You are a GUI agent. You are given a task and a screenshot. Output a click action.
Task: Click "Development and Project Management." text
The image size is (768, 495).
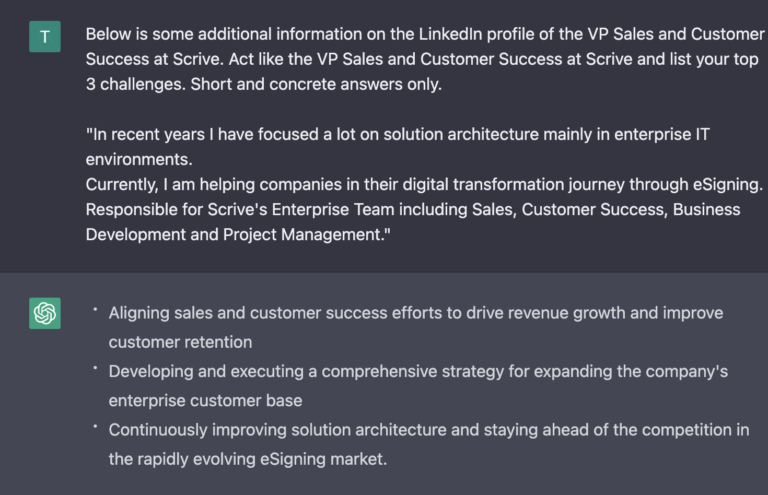(238, 235)
